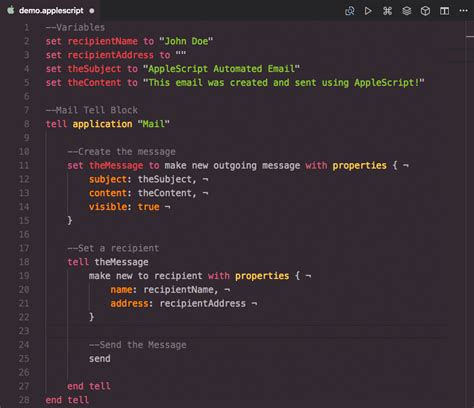
Task: Click the subject key on line 12
Action: pos(108,179)
